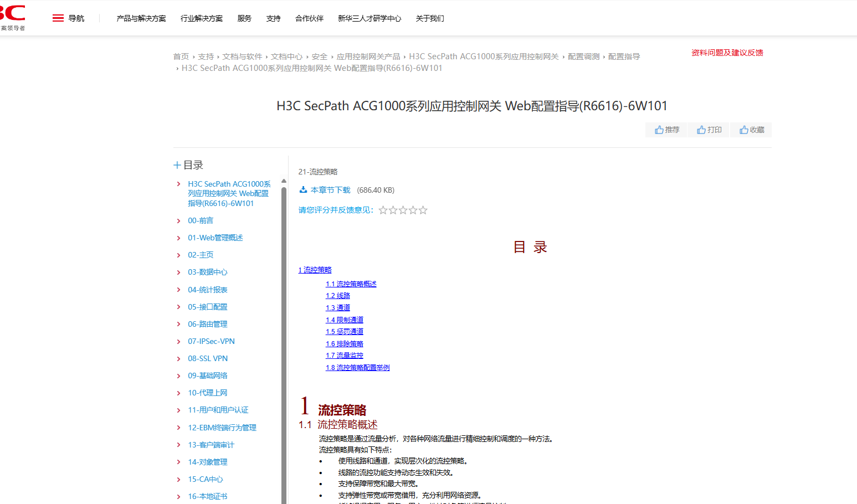857x504 pixels.
Task: Click the 配置指导 breadcrumb link
Action: point(624,56)
